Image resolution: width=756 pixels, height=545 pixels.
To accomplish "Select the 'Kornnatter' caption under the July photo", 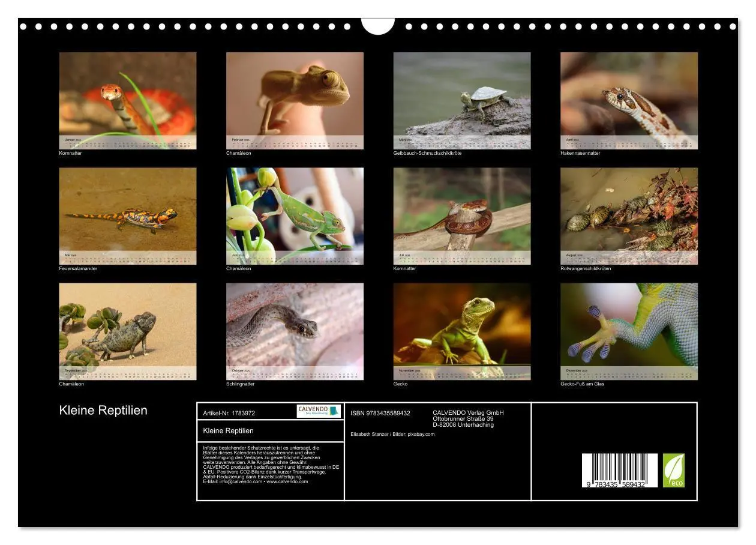I will (405, 268).
